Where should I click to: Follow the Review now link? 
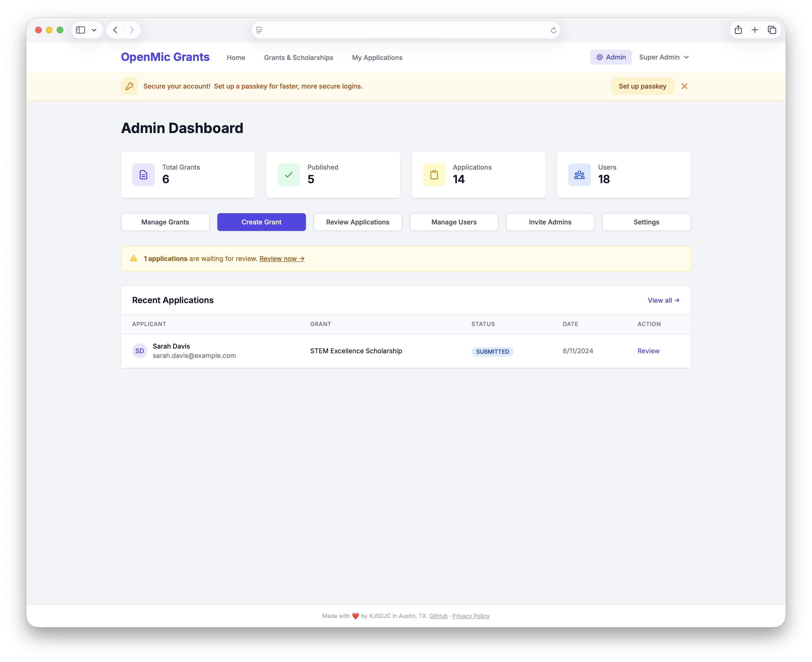pyautogui.click(x=282, y=259)
